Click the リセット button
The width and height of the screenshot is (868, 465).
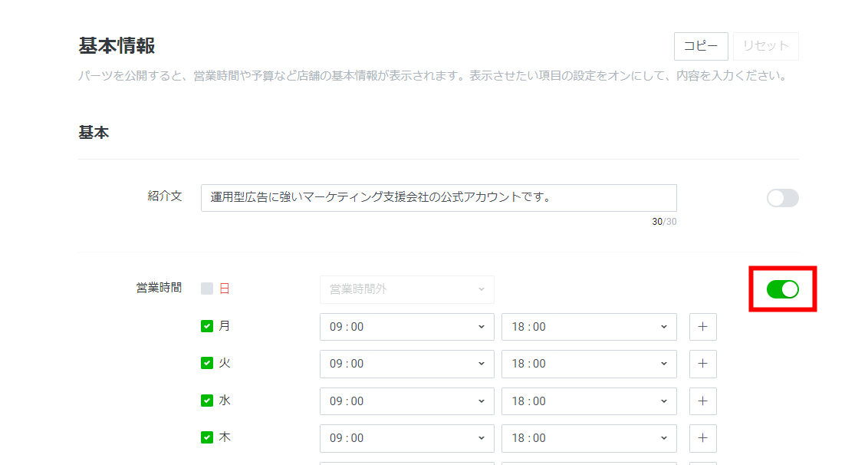(x=765, y=46)
